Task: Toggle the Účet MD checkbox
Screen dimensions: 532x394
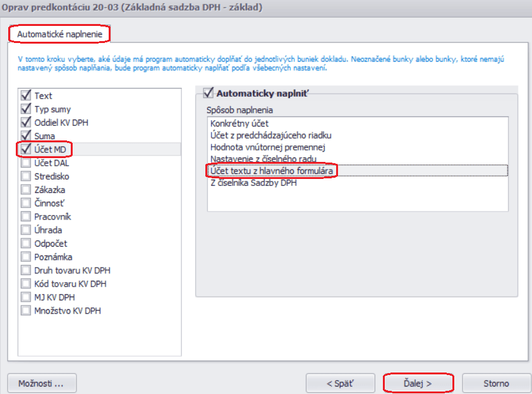Action: coord(26,149)
